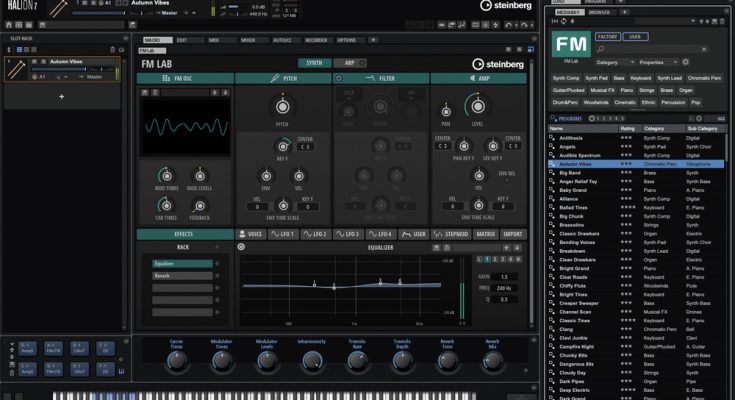Click the Freq value field in equalizer

pos(505,288)
